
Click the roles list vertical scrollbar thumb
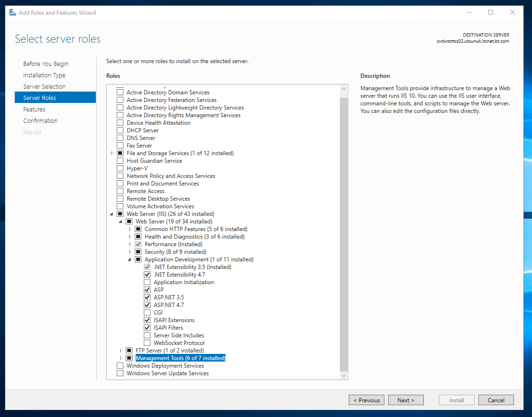coord(344,234)
